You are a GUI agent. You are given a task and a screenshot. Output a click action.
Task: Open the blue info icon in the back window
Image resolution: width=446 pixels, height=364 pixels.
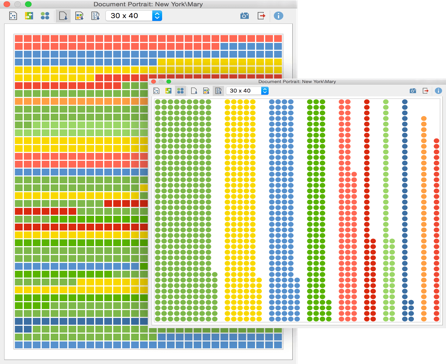pyautogui.click(x=278, y=16)
